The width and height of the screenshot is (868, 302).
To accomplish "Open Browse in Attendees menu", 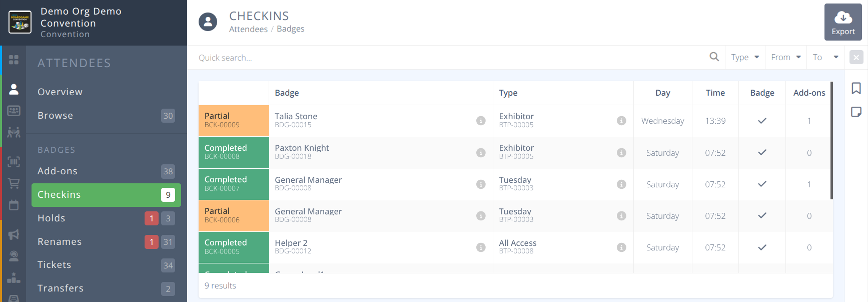I will [106, 116].
